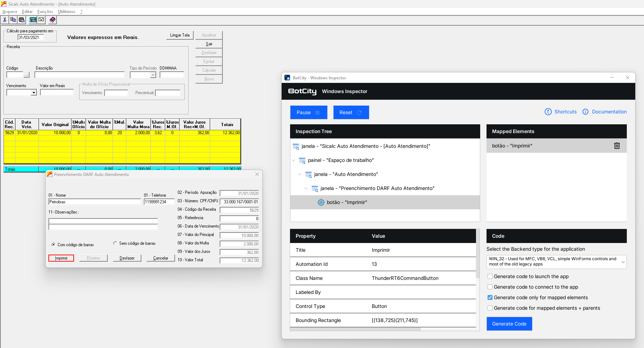Enable 'Generate code to launch the app'
The image size is (644, 348).
click(x=490, y=276)
